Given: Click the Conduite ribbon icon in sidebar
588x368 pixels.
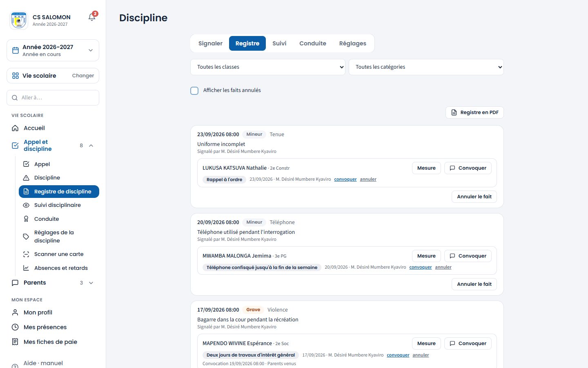Looking at the screenshot, I should (26, 219).
